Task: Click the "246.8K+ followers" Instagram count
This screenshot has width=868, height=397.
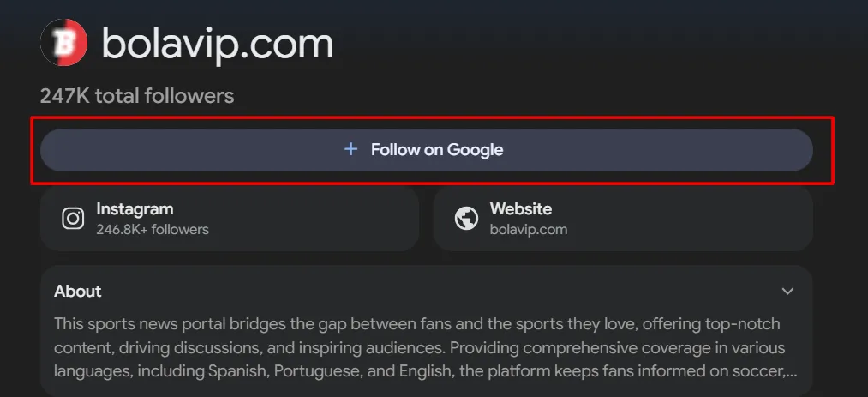Action: tap(152, 229)
